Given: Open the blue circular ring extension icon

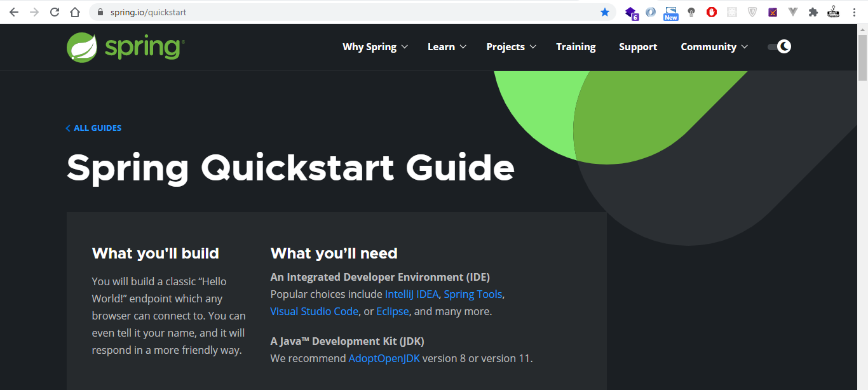Looking at the screenshot, I should point(651,12).
